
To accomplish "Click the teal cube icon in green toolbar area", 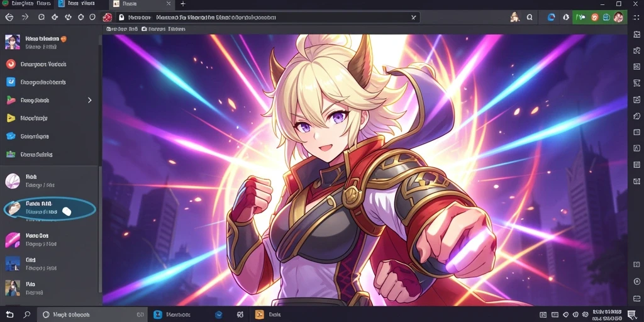I will click(x=606, y=17).
